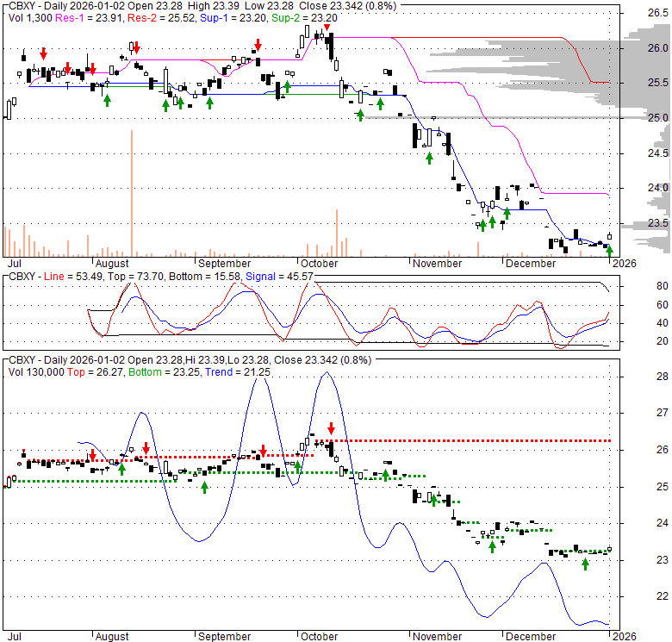Click the September label on the top chart axis
Screen dimensions: 672x642
[223, 263]
